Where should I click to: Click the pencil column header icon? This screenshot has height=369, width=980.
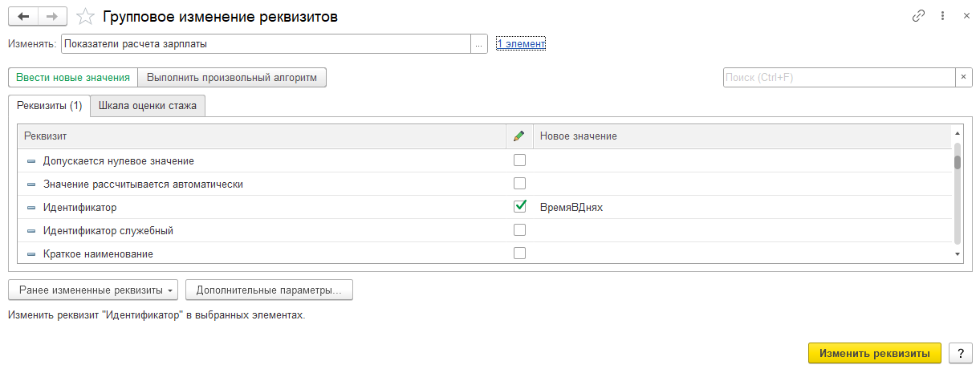click(x=519, y=136)
